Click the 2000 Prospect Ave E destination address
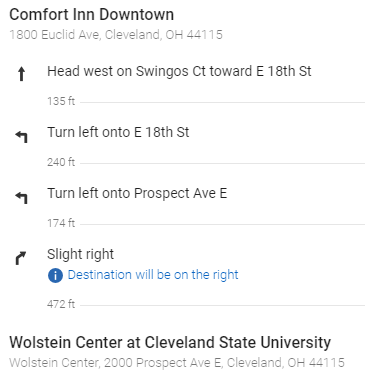365x374 pixels. click(x=177, y=363)
